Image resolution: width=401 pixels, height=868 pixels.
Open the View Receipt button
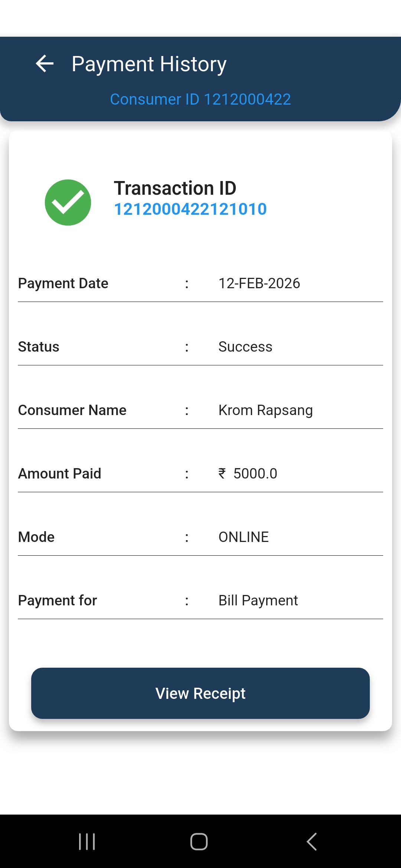(200, 693)
